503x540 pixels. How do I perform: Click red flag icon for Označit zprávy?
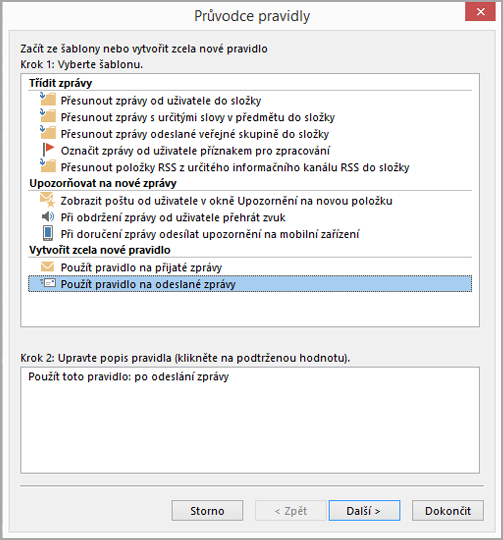point(49,149)
